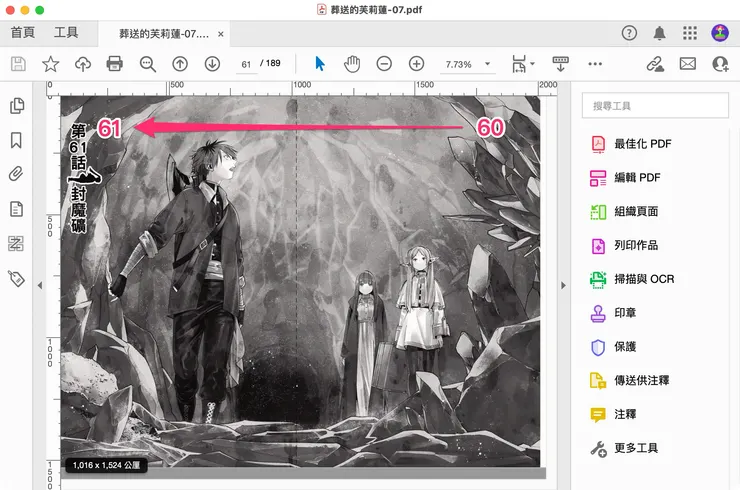Image resolution: width=740 pixels, height=490 pixels.
Task: Click the print icon
Action: [114, 64]
